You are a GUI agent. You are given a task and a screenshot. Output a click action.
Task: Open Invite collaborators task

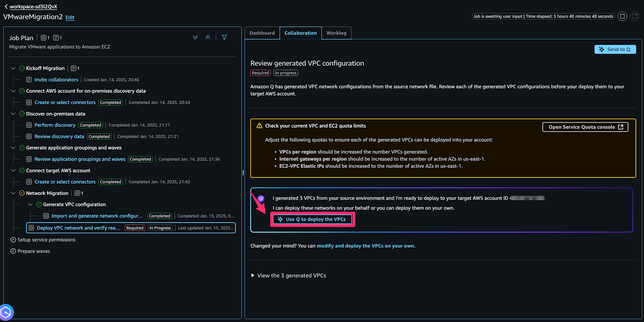(x=56, y=80)
